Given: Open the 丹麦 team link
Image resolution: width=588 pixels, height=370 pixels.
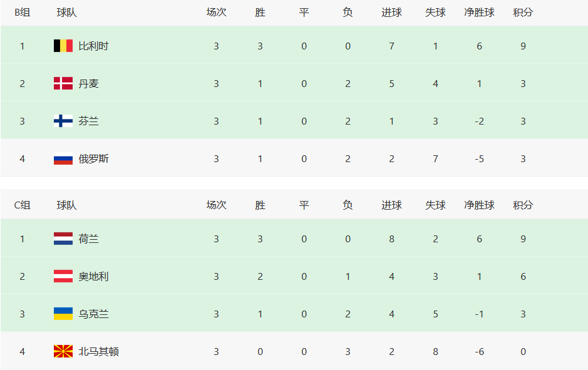Looking at the screenshot, I should (88, 83).
